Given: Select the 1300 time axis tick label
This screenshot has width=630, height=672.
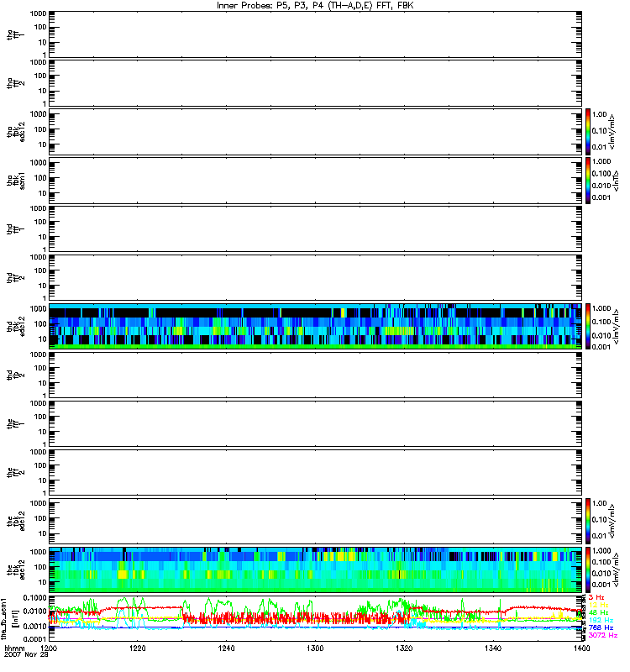Looking at the screenshot, I should (314, 650).
